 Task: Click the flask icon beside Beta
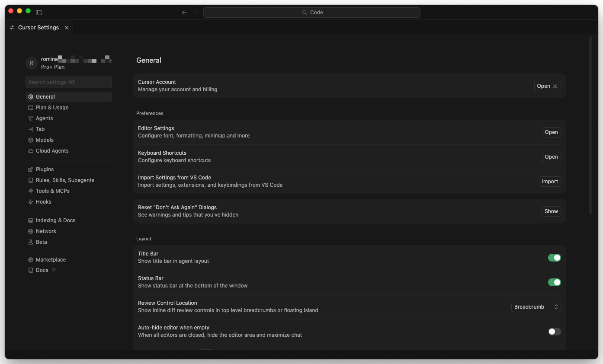coord(31,242)
